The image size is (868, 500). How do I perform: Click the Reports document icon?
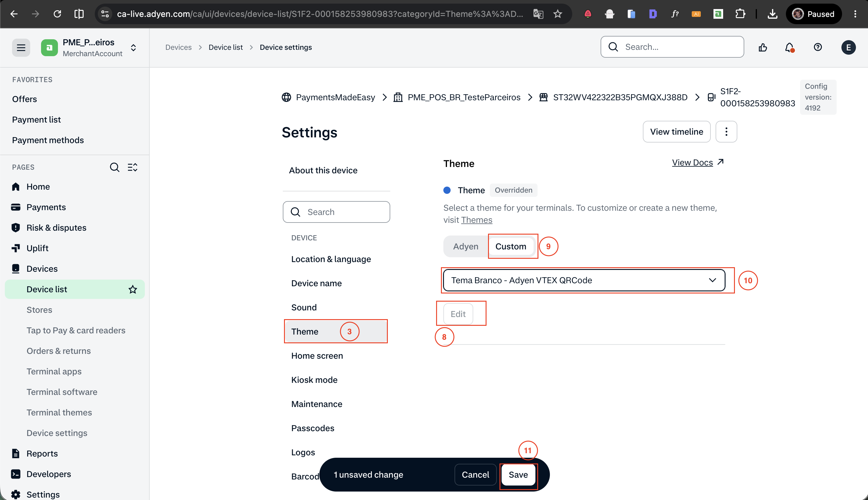pos(16,453)
